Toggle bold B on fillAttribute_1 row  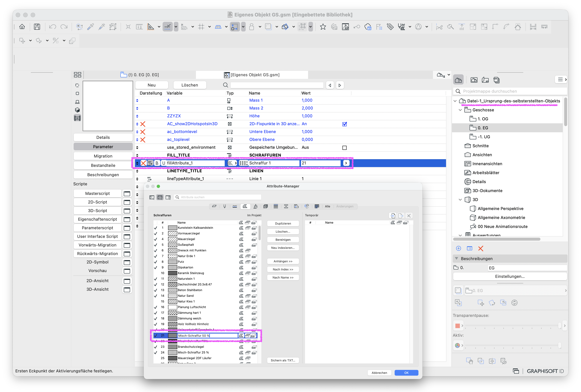click(x=157, y=163)
